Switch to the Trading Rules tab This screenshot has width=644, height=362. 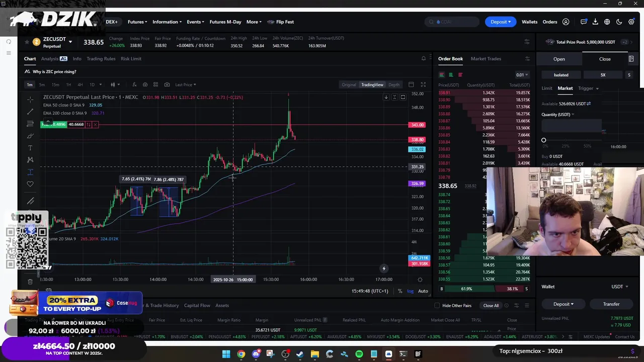(101, 59)
